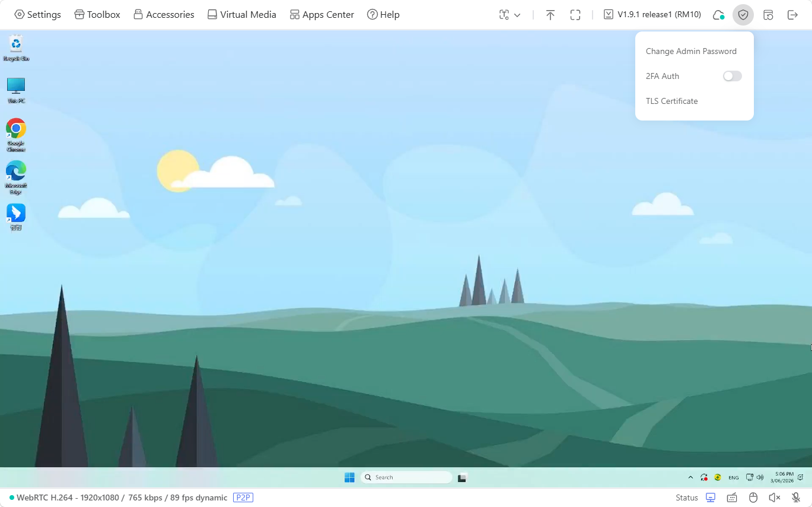The image size is (812, 507).
Task: Click the video monitor status icon
Action: [x=711, y=498]
